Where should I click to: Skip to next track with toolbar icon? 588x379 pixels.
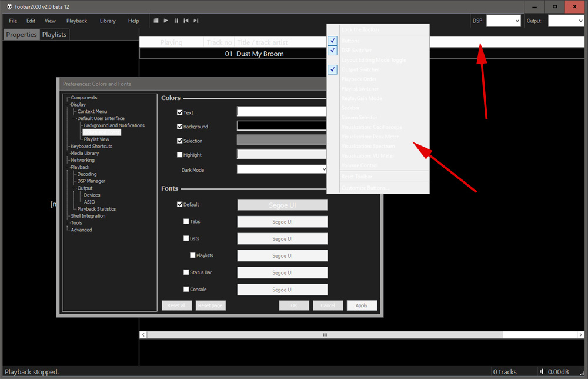(x=196, y=21)
